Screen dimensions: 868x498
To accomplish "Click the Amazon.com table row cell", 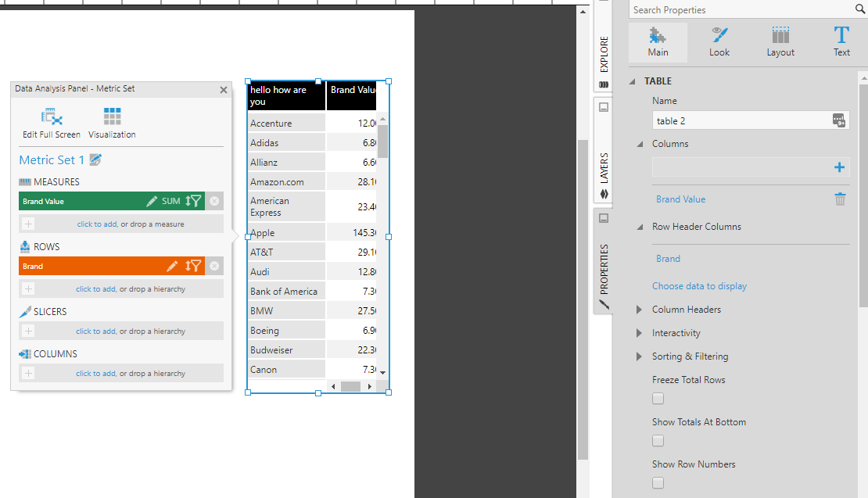I will pos(286,182).
